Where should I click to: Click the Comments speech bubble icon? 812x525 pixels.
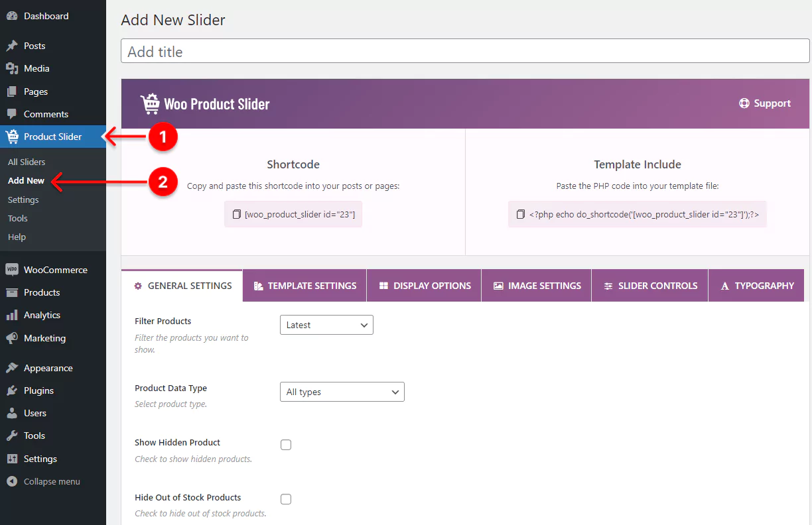tap(12, 114)
